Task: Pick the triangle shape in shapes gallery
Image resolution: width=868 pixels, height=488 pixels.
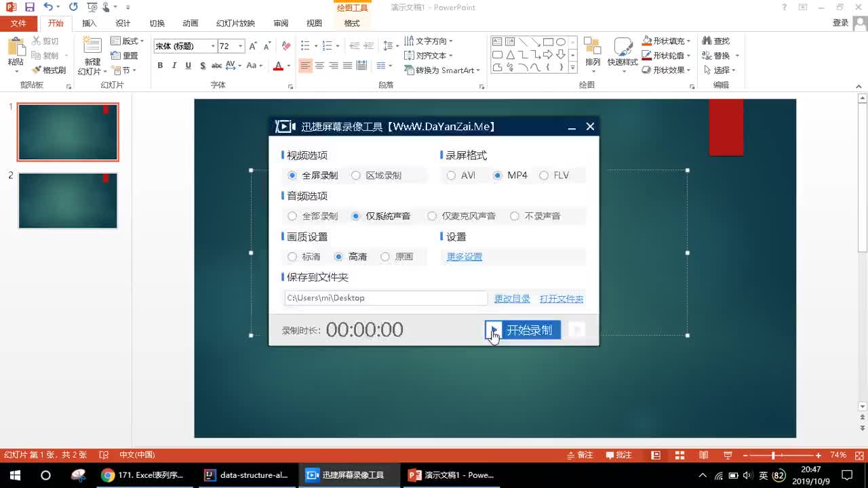Action: tap(510, 54)
